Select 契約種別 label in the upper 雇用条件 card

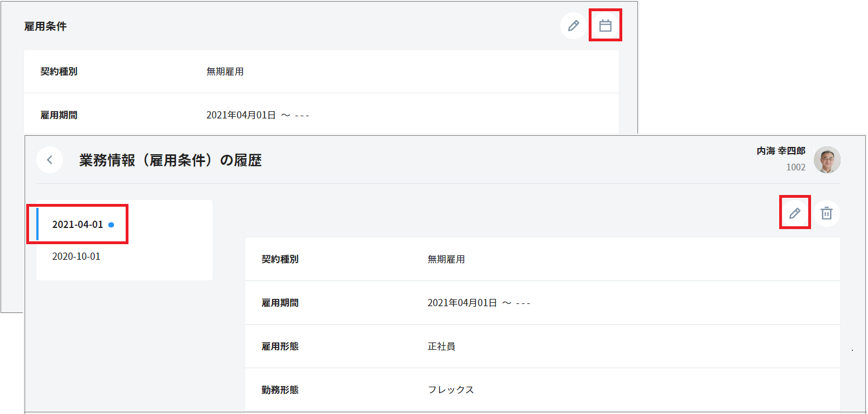coord(59,72)
